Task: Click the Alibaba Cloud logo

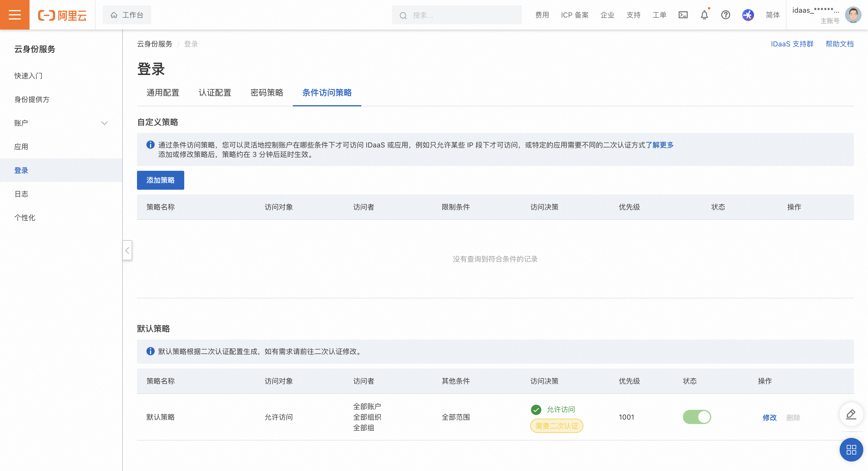Action: (x=62, y=15)
